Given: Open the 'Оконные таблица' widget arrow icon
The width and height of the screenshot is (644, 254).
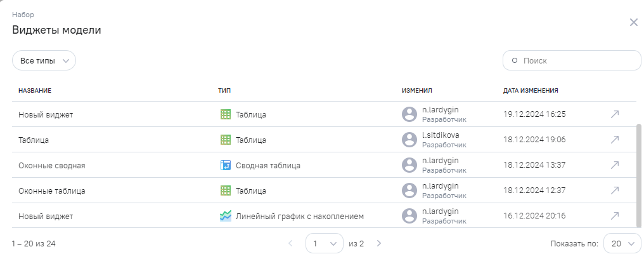Looking at the screenshot, I should 614,190.
